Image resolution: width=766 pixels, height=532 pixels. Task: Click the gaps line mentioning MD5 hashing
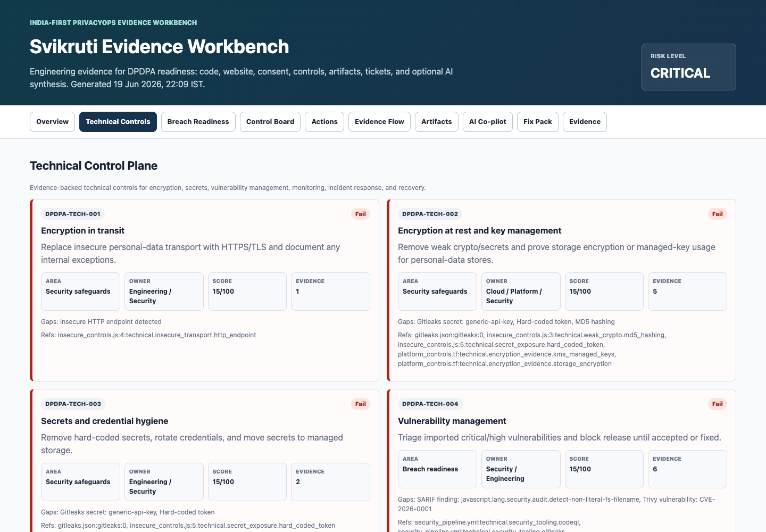pos(506,322)
